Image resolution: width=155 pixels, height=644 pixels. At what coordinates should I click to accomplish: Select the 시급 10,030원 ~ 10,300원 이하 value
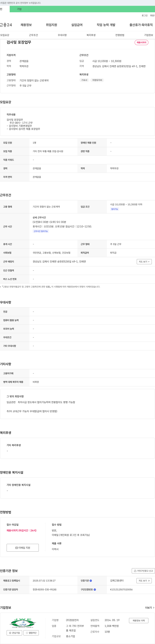pyautogui.click(x=126, y=204)
